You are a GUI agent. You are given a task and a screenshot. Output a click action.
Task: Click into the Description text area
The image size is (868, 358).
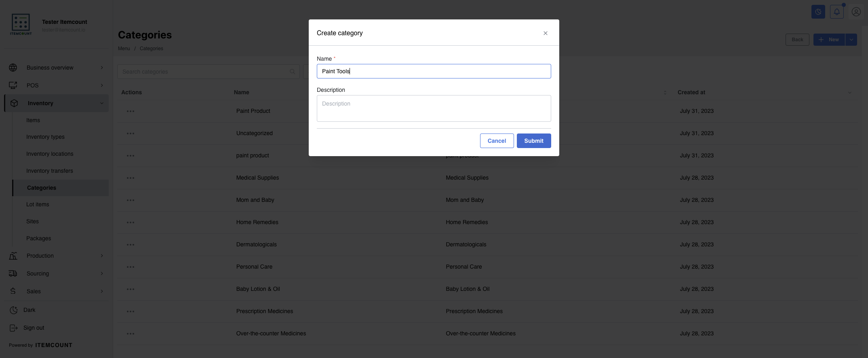[434, 108]
